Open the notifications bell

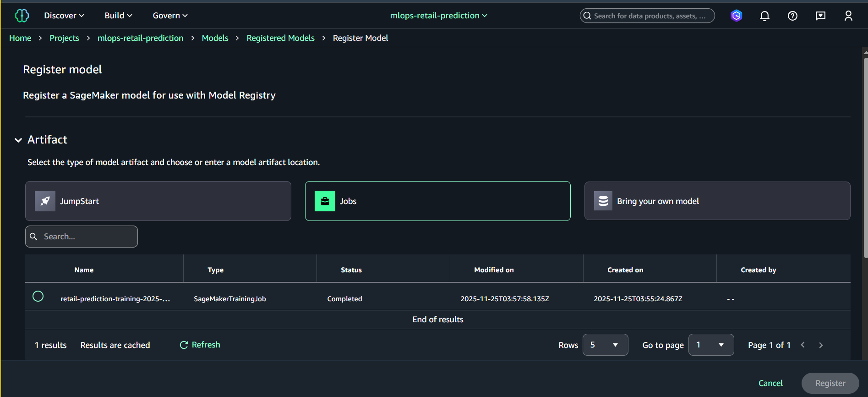click(764, 16)
